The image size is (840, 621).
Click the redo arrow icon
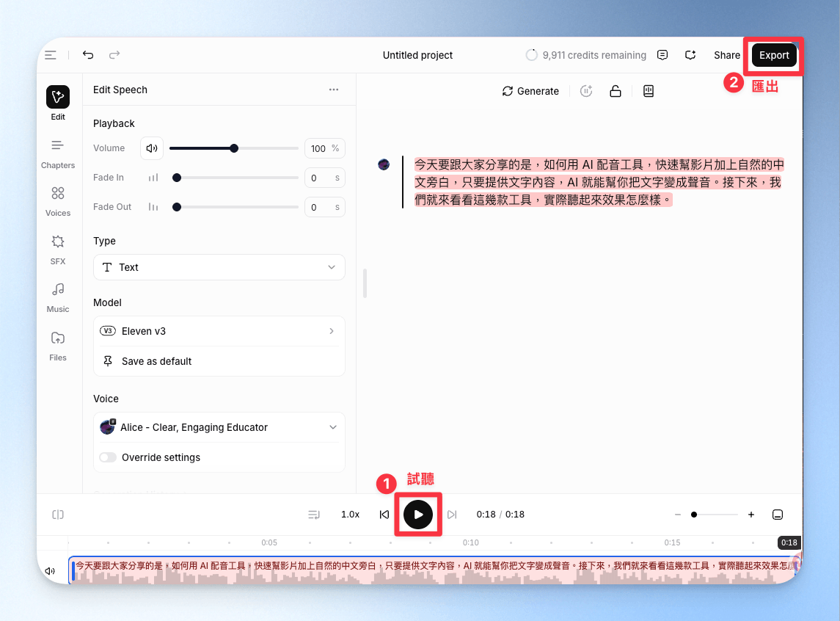click(x=114, y=54)
